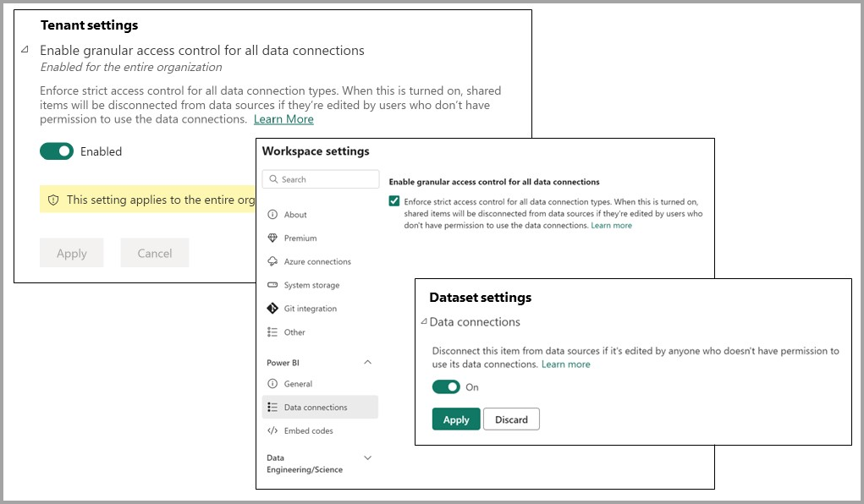
Task: Click the shield icon in yellow notice
Action: [53, 200]
